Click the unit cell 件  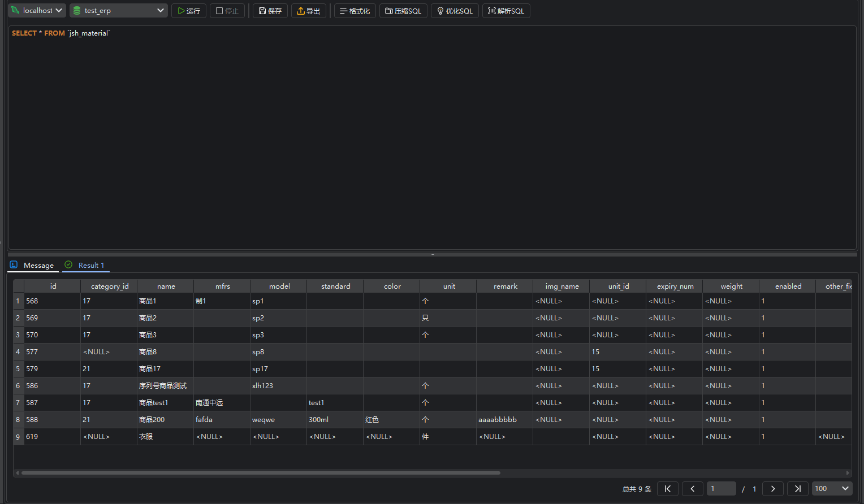448,437
